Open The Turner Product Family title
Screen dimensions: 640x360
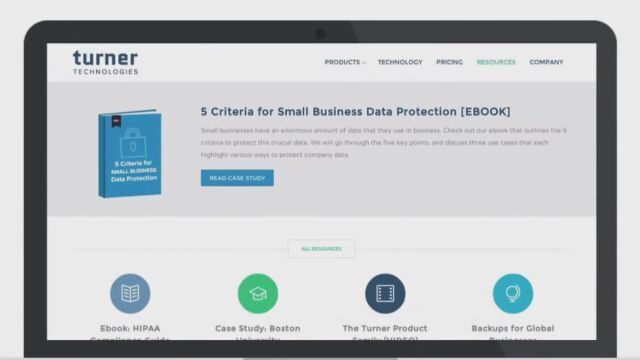385,333
